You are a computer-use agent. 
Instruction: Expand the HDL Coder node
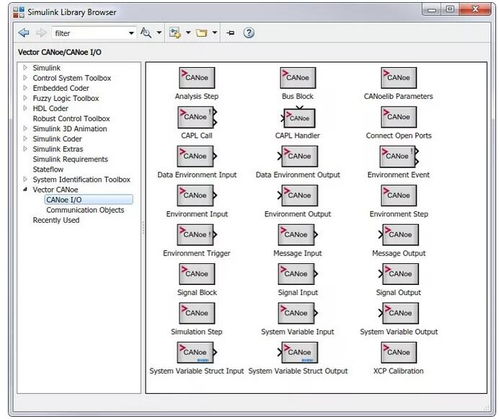[25, 108]
